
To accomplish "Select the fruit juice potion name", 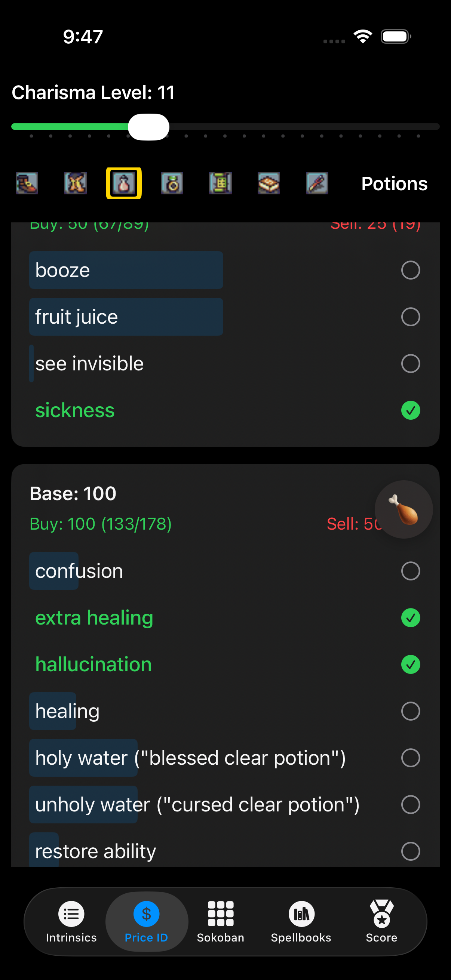I will 77,317.
